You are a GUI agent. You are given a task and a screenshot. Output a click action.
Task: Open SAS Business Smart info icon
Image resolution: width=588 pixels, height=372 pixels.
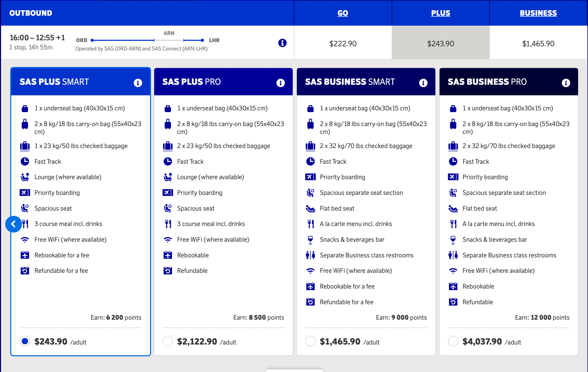pyautogui.click(x=423, y=83)
